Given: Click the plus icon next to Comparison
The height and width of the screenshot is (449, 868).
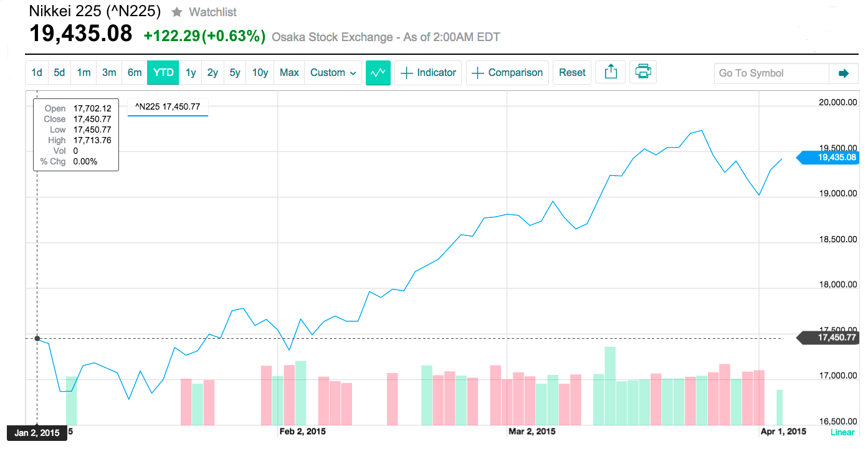Looking at the screenshot, I should (477, 73).
